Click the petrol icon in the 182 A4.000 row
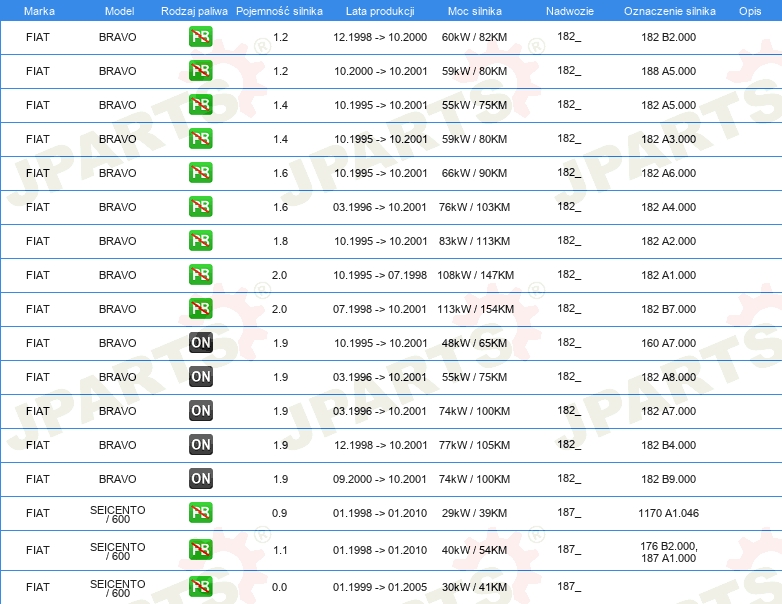The height and width of the screenshot is (604, 782). click(x=200, y=206)
